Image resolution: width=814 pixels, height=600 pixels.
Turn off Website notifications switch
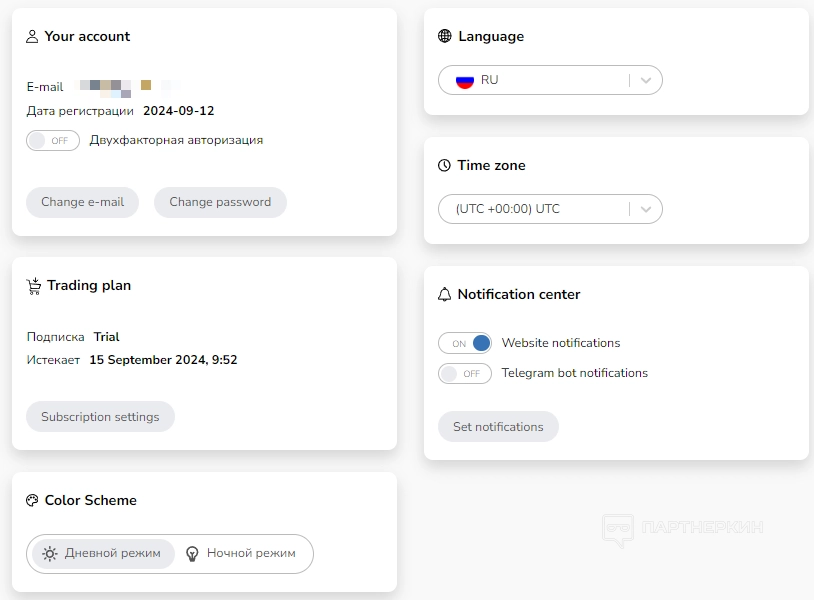[x=465, y=344]
